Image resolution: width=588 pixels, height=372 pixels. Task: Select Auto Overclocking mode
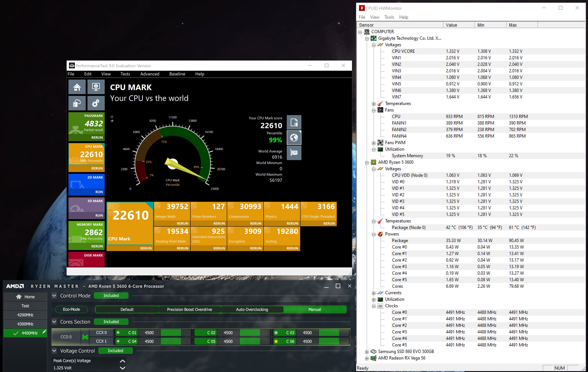[x=252, y=309]
